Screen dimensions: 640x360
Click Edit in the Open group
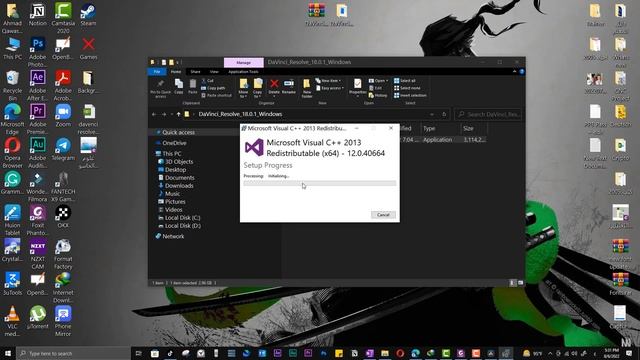(x=376, y=88)
